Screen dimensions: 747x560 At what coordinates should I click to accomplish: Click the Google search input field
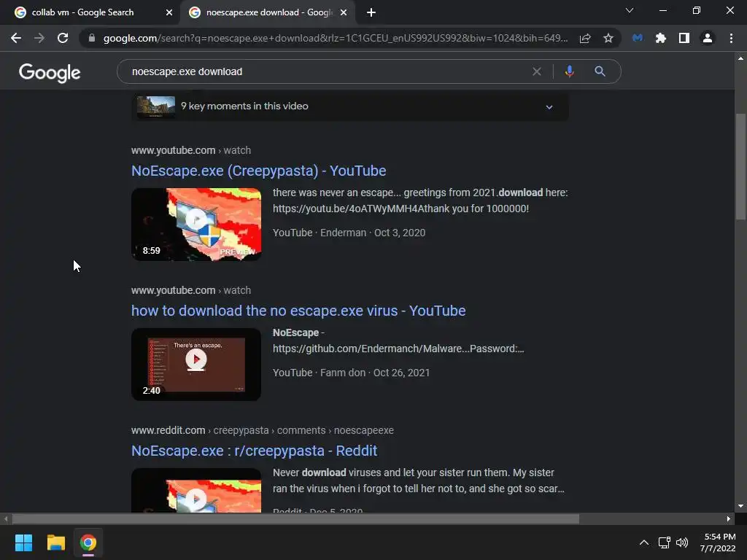click(x=329, y=71)
